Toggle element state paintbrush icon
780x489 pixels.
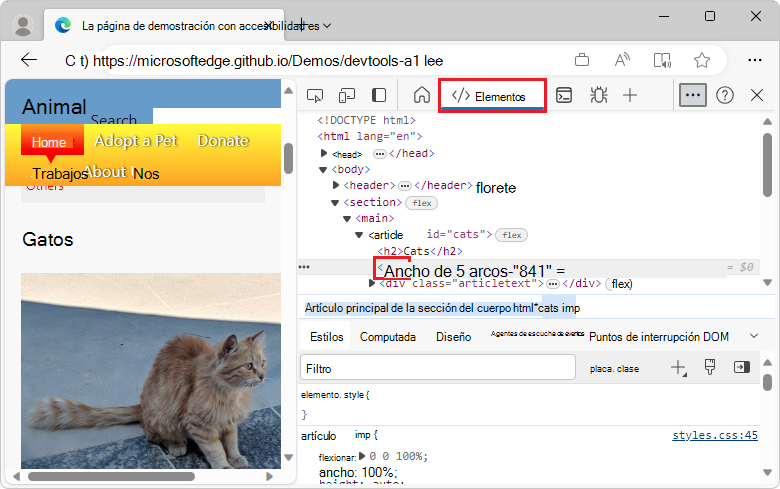tap(710, 367)
